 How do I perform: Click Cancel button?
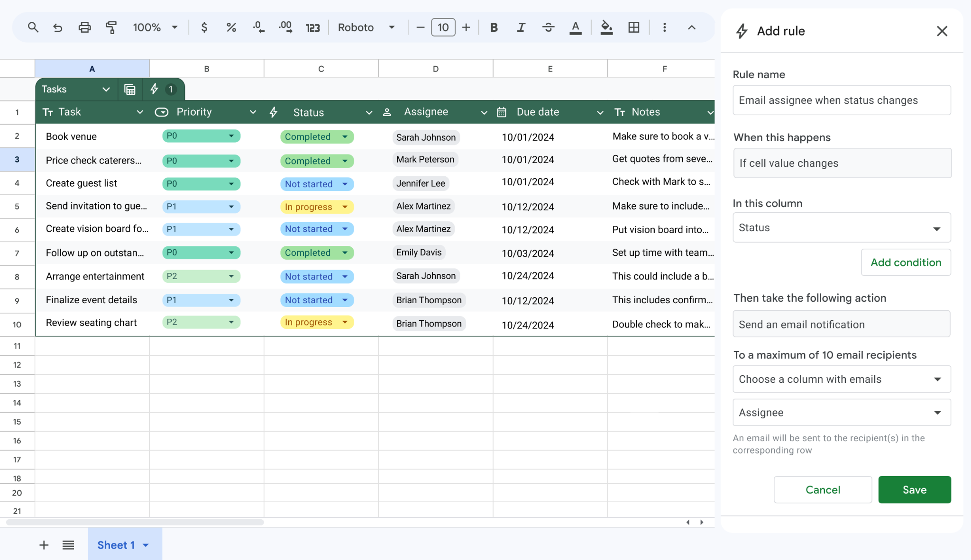pos(823,490)
